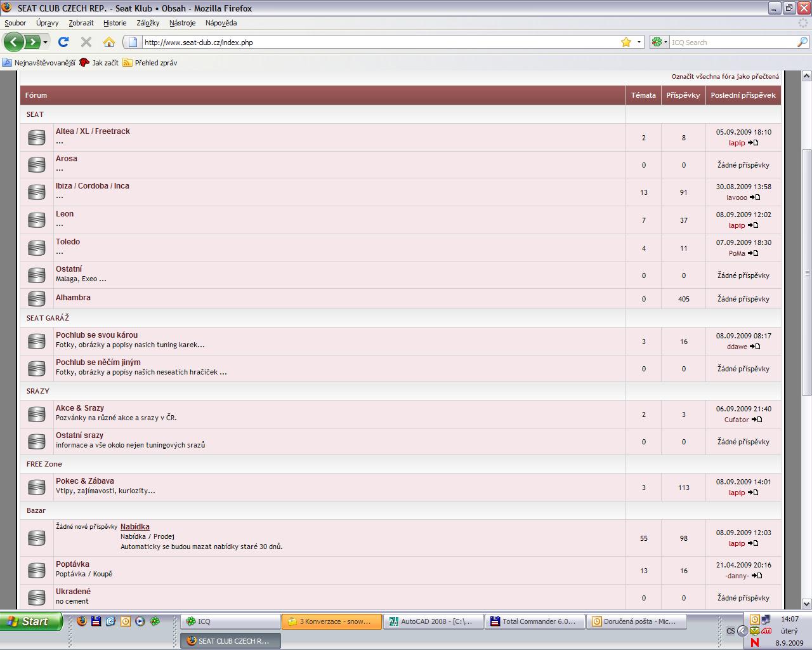Click the page scrollbar down arrow
The height and width of the screenshot is (650, 812).
[x=807, y=604]
